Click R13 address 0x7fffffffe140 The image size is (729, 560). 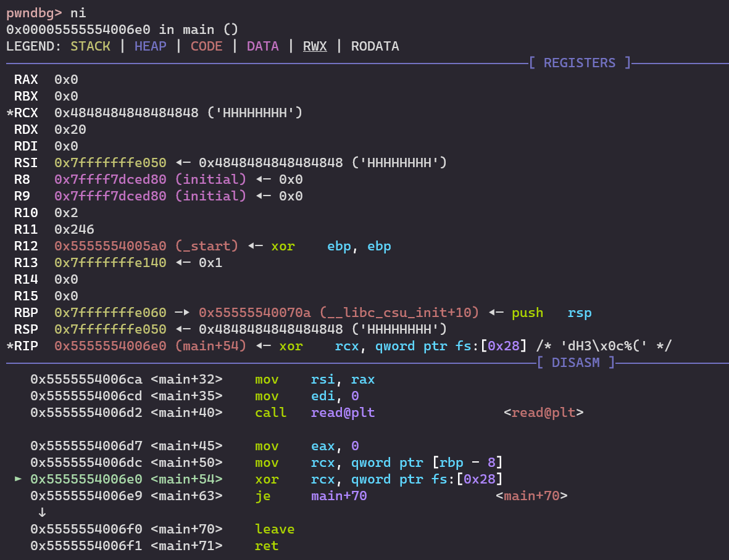tap(110, 263)
